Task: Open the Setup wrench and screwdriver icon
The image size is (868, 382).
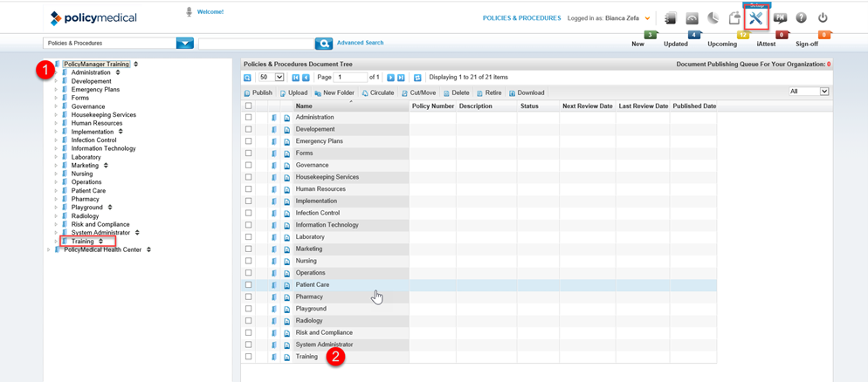Action: point(755,18)
